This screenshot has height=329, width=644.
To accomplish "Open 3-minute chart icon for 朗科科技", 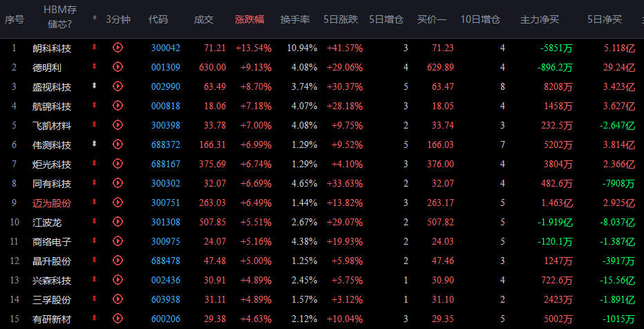I will tap(118, 48).
